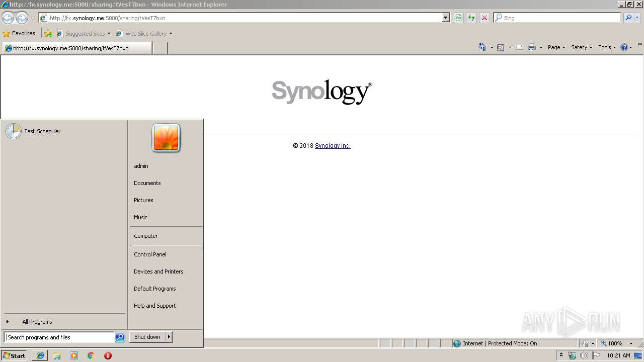
Task: Click the Print icon
Action: click(532, 47)
